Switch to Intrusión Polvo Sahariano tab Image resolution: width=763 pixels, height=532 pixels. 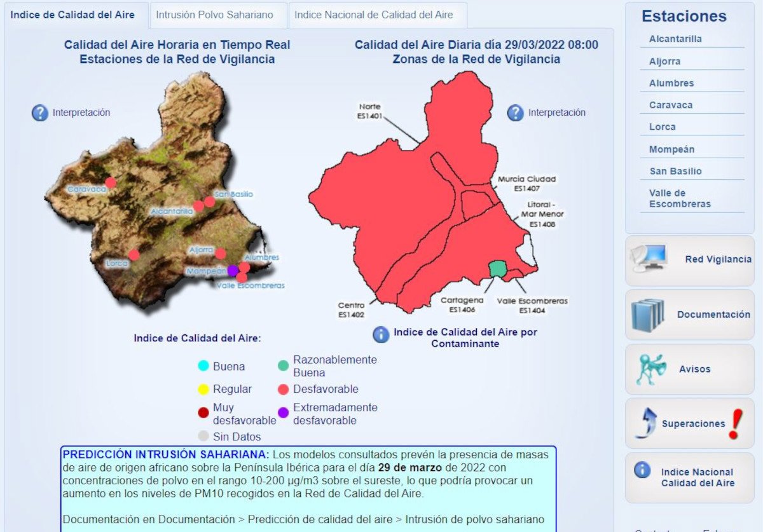214,15
